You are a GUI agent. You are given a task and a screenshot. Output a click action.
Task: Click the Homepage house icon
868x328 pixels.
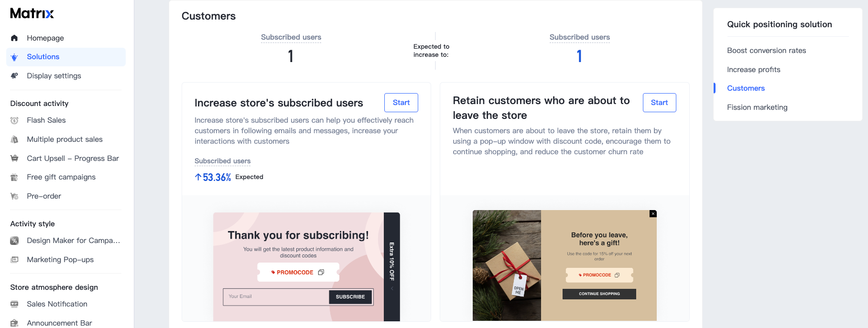tap(14, 38)
